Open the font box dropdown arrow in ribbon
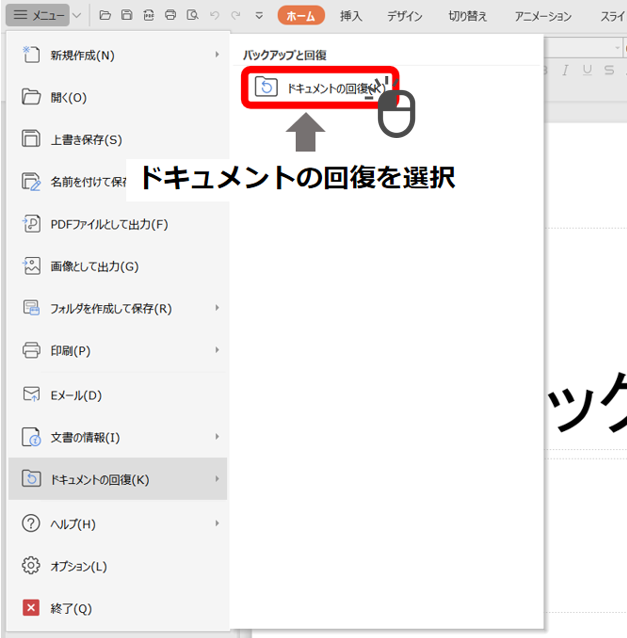Screen dimensions: 627x638 (618, 48)
